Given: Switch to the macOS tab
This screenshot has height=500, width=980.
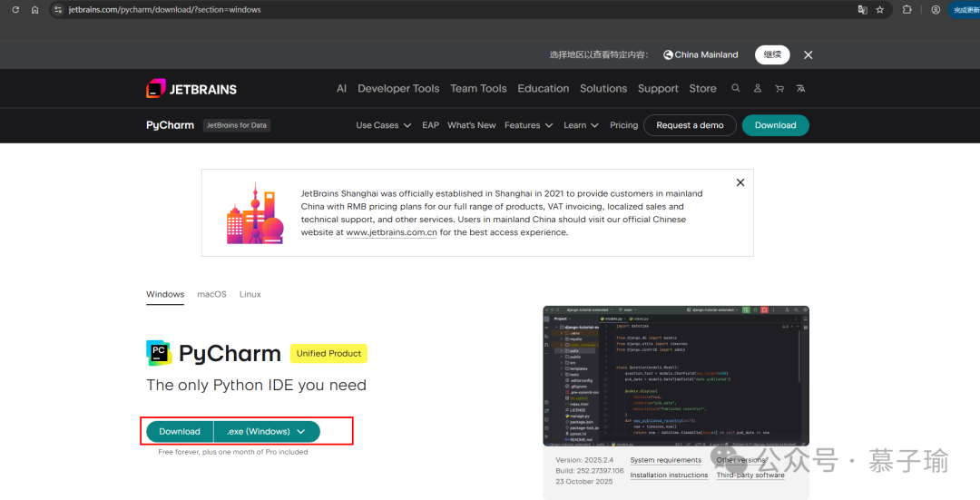Looking at the screenshot, I should coord(211,294).
